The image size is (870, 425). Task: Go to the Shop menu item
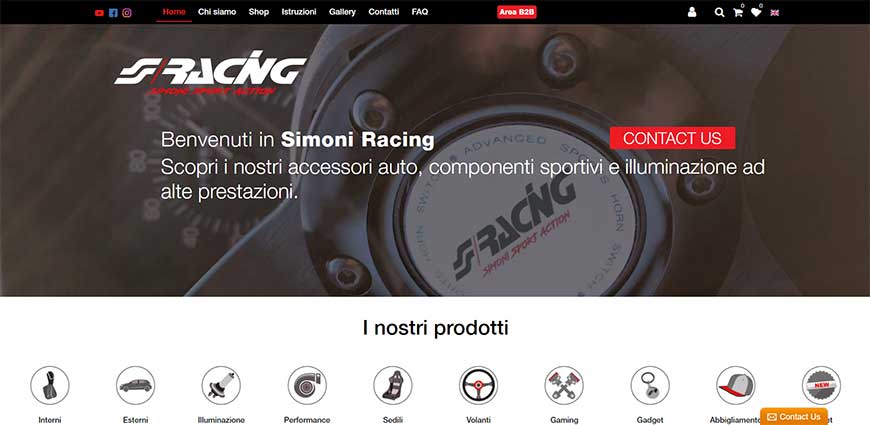(x=259, y=12)
